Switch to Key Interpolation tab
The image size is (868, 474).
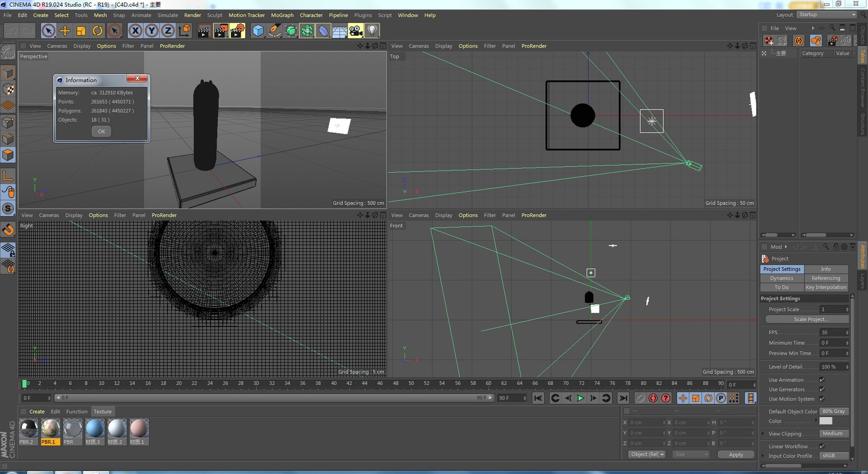(826, 287)
